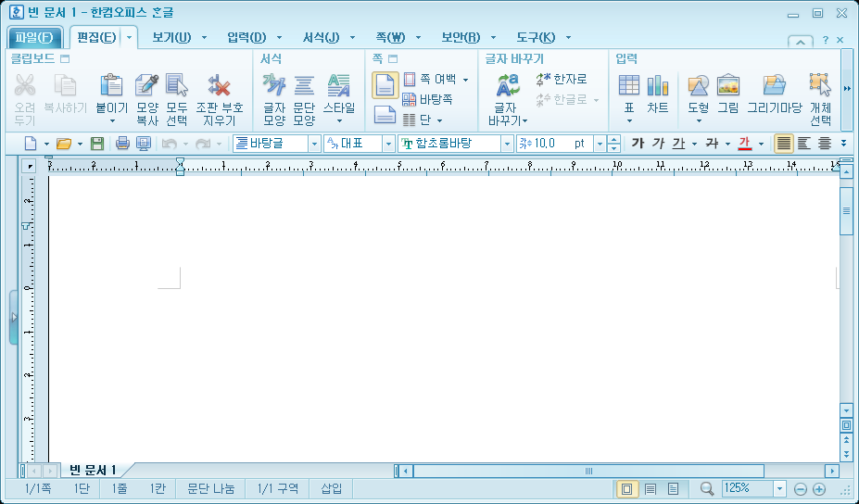Click the help question mark button
Viewport: 859px width, 504px height.
point(826,40)
